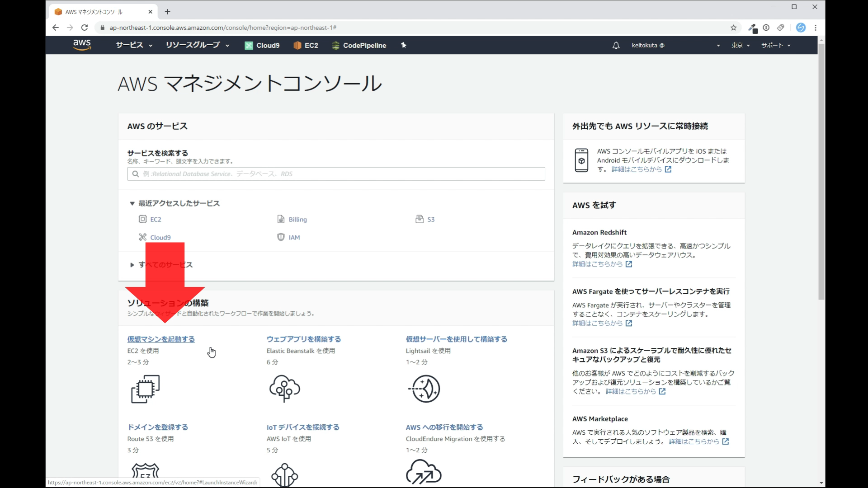Click the AWS IoT icon
The width and height of the screenshot is (868, 488).
285,474
